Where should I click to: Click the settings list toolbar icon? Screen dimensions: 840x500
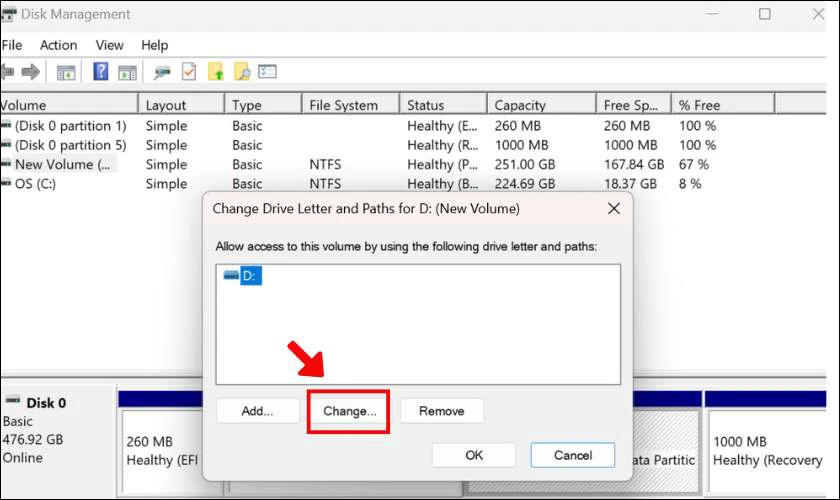267,71
